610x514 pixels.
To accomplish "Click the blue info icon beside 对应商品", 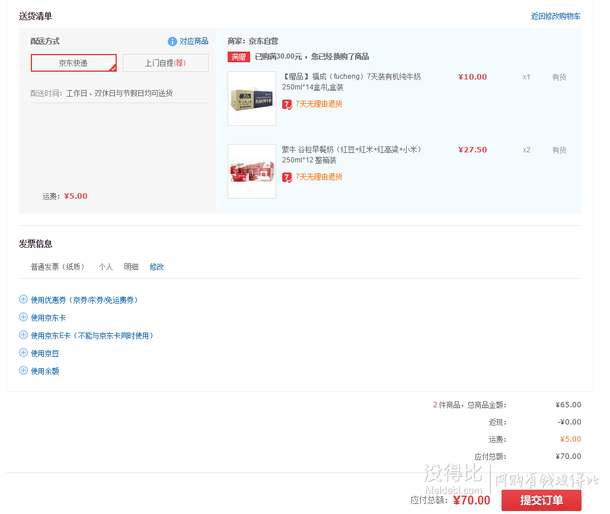I will (x=172, y=41).
